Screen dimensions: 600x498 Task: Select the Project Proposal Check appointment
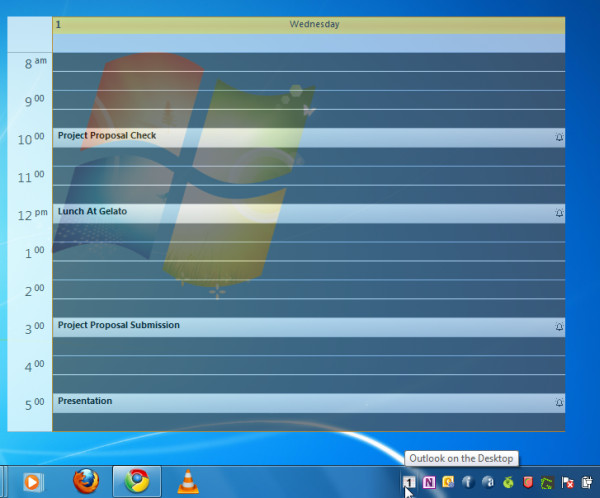pyautogui.click(x=309, y=137)
